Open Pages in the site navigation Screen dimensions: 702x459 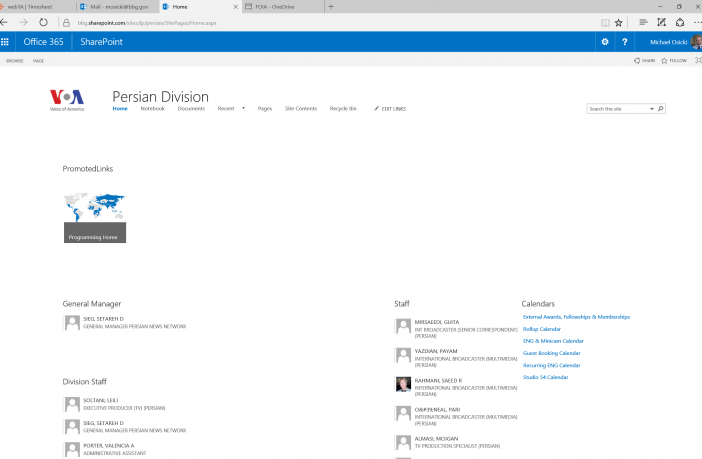click(265, 108)
